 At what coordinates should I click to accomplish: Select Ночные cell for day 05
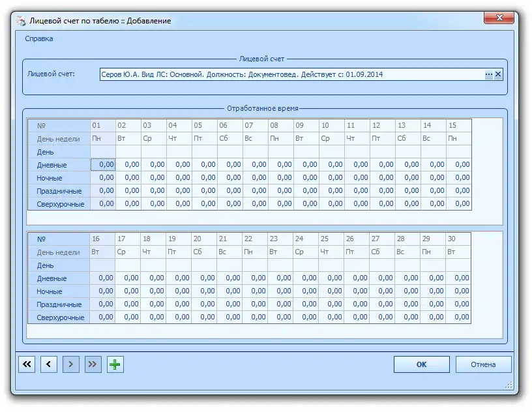tap(205, 178)
